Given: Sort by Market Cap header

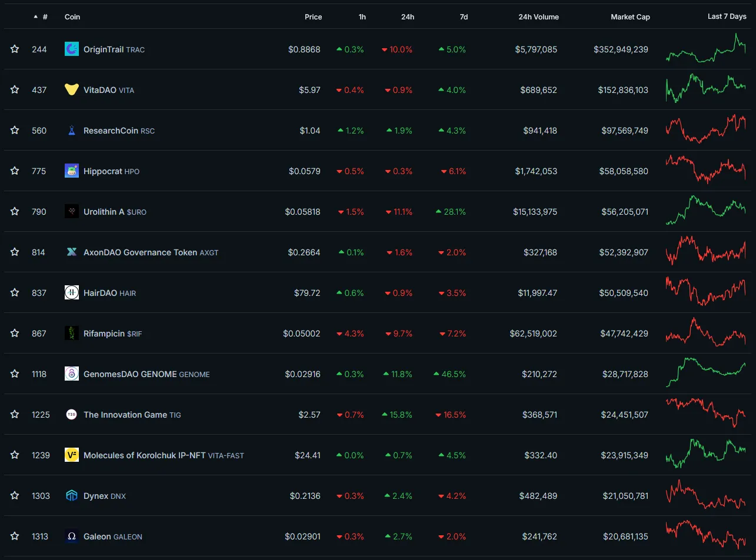Looking at the screenshot, I should pos(630,17).
